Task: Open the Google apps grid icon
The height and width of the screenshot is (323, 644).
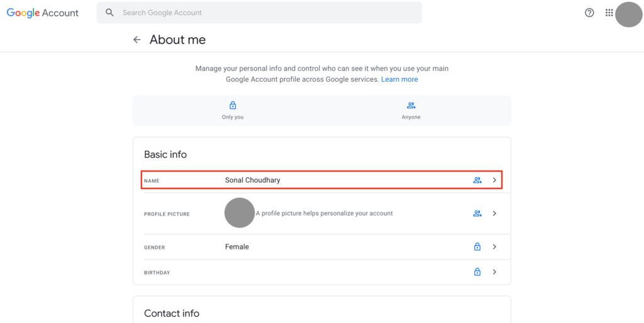Action: pos(609,13)
